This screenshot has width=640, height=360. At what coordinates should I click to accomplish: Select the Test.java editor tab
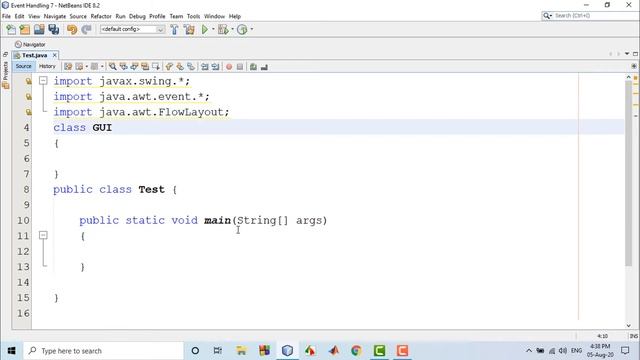pos(34,55)
